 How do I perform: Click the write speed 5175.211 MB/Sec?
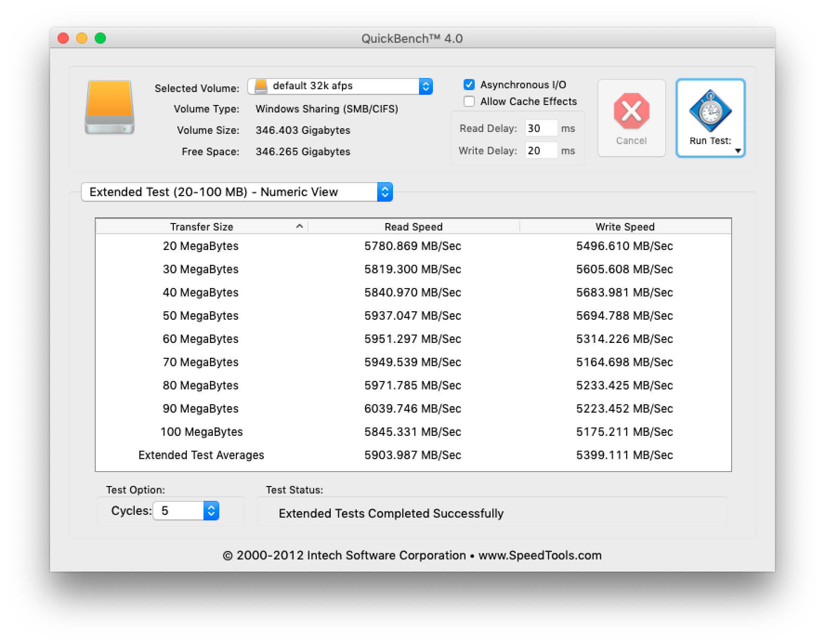point(625,432)
